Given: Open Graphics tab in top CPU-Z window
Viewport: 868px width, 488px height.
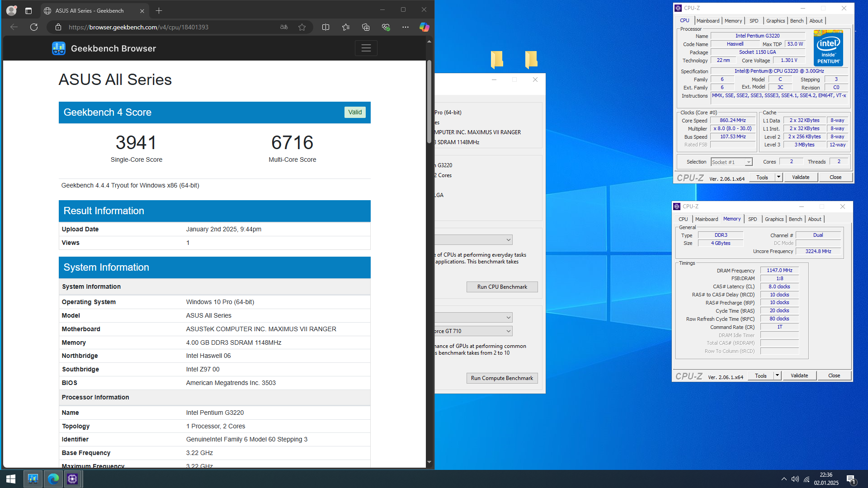Looking at the screenshot, I should pyautogui.click(x=775, y=21).
